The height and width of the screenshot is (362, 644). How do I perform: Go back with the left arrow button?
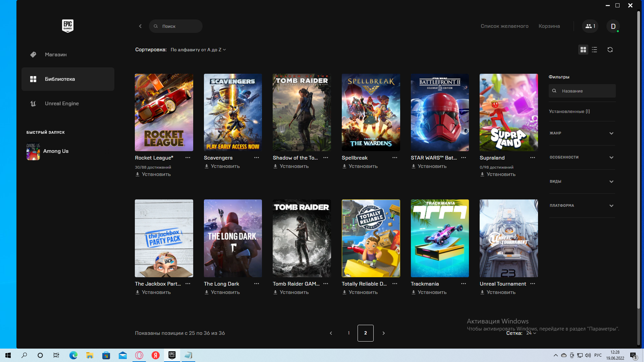tap(140, 26)
